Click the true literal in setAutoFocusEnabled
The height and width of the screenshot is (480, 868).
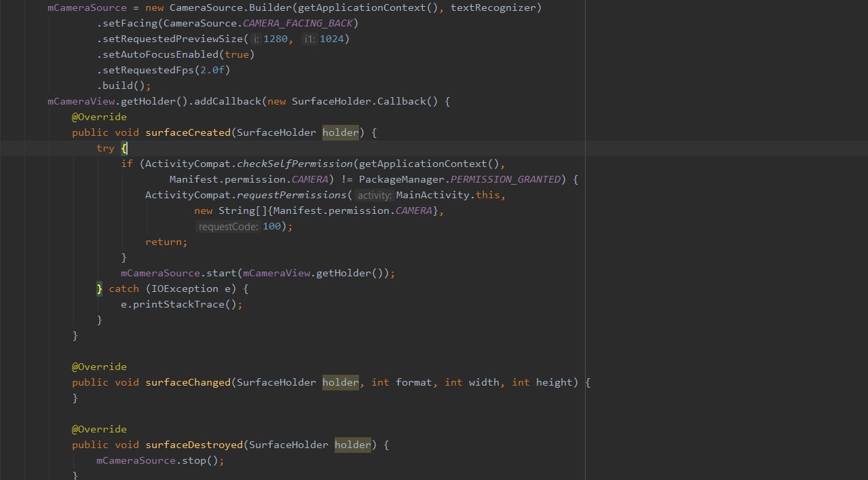point(237,54)
